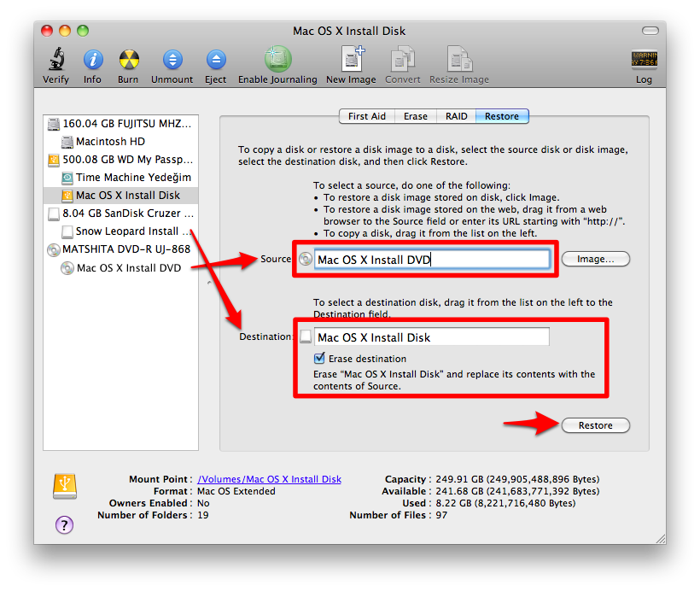Toggle the Erase destination checkbox
700x591 pixels.
[x=321, y=359]
